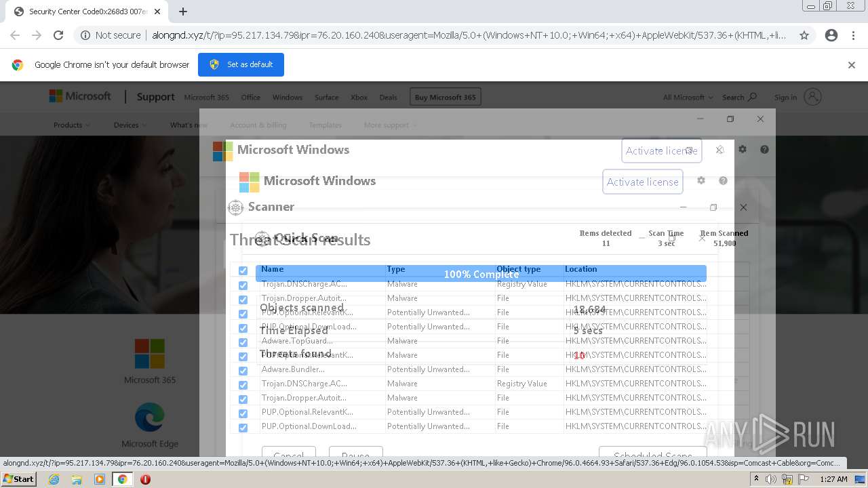Screen dimensions: 868x488
Task: Click the red Opera icon in the taskbar
Action: click(145, 479)
